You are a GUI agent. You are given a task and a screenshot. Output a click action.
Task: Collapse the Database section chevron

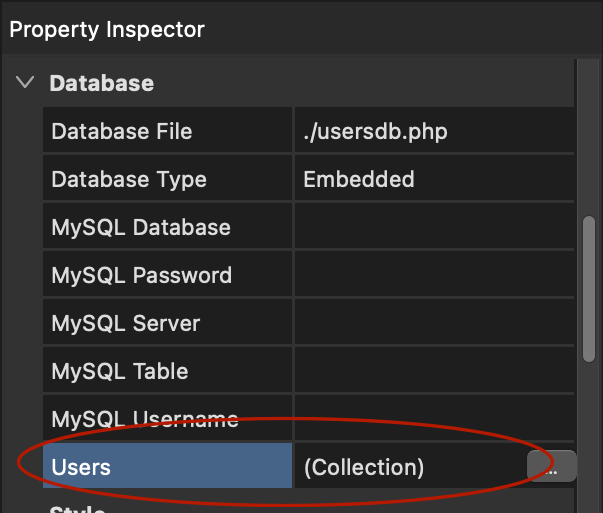tap(25, 83)
